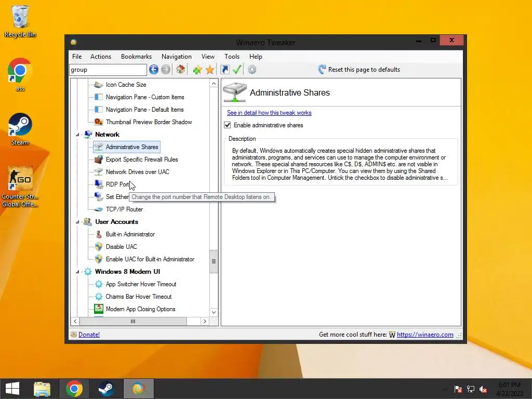Switch to Chrome in the taskbar
This screenshot has height=399, width=532.
click(x=74, y=389)
